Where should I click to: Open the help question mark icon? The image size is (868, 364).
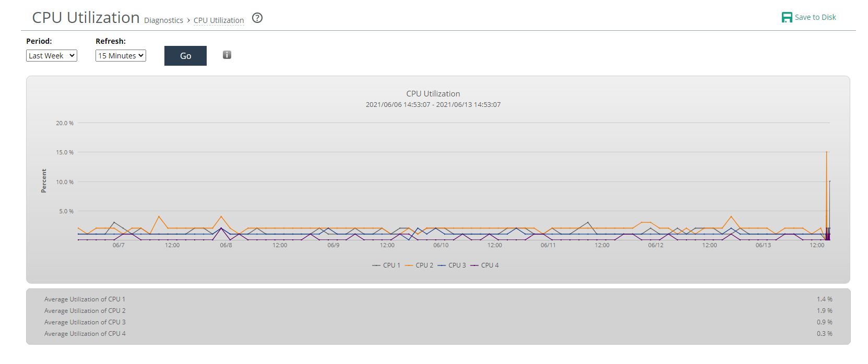[x=257, y=18]
